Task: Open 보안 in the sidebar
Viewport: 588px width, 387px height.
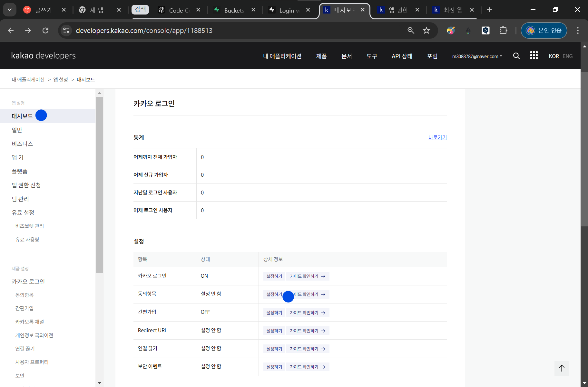Action: pyautogui.click(x=20, y=376)
